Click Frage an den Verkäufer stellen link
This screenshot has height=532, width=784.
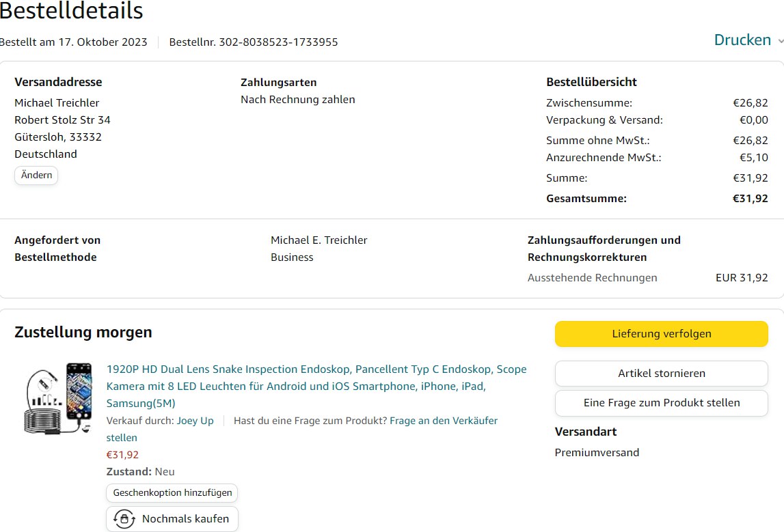coord(443,421)
